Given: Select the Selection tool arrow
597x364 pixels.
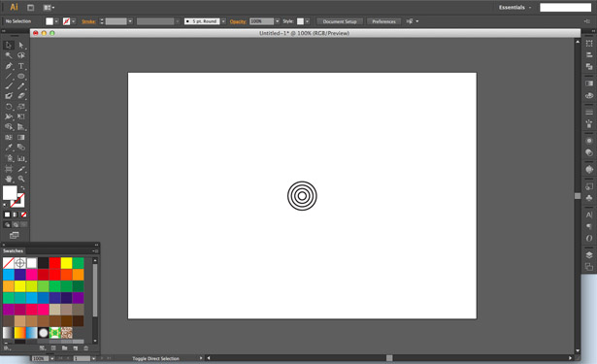Looking at the screenshot, I should pos(9,46).
